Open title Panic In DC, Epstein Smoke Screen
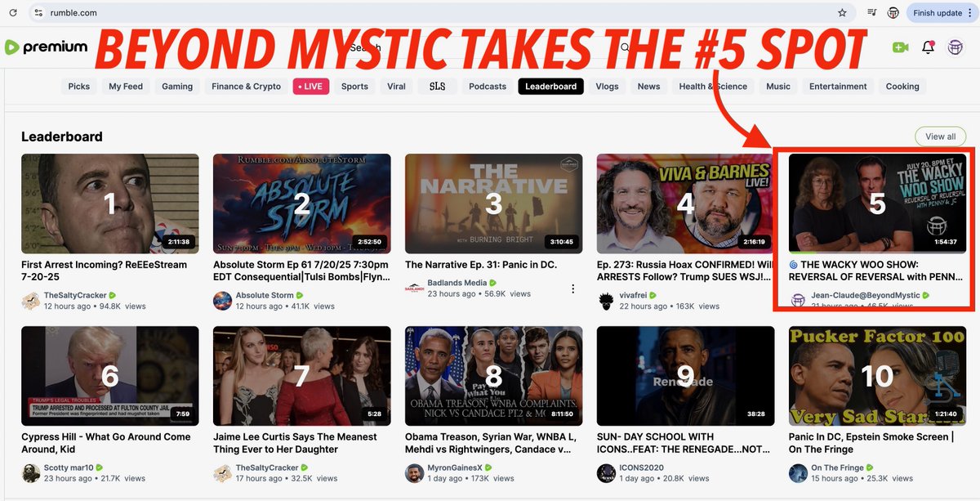The image size is (980, 501). coord(871,443)
